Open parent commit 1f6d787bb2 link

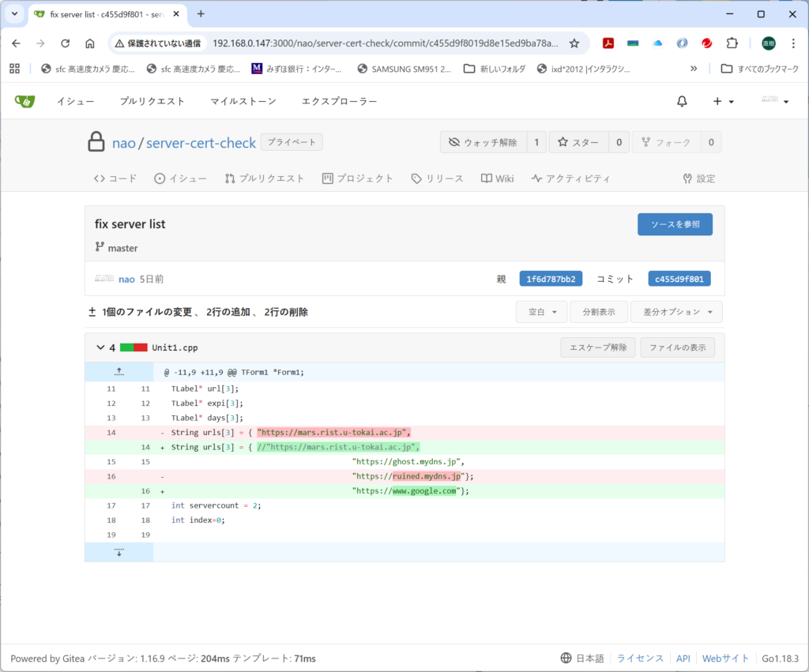pos(551,279)
